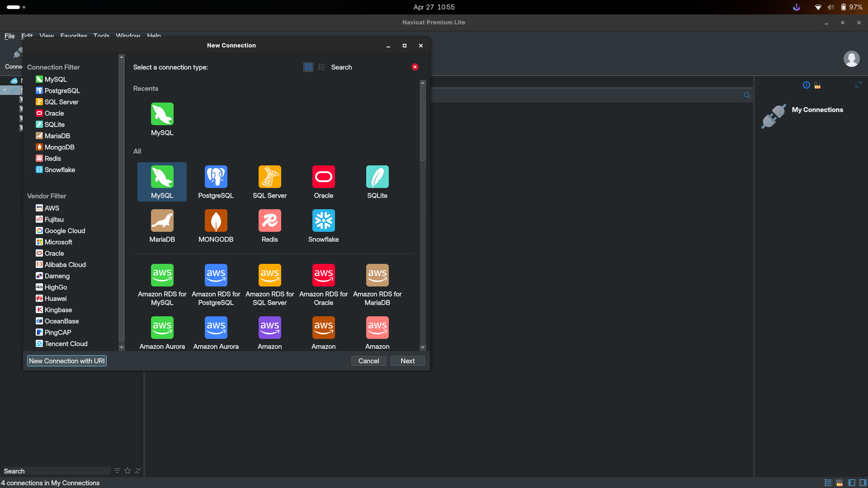This screenshot has height=488, width=868.
Task: Open the muted volume indicator in top bar
Action: (x=830, y=7)
